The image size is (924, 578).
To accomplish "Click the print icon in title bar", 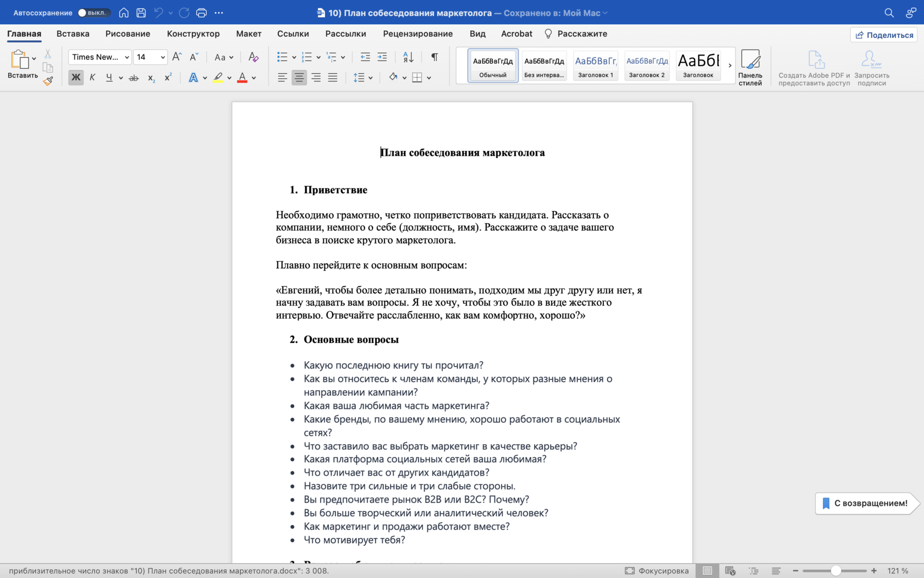I will tap(201, 13).
